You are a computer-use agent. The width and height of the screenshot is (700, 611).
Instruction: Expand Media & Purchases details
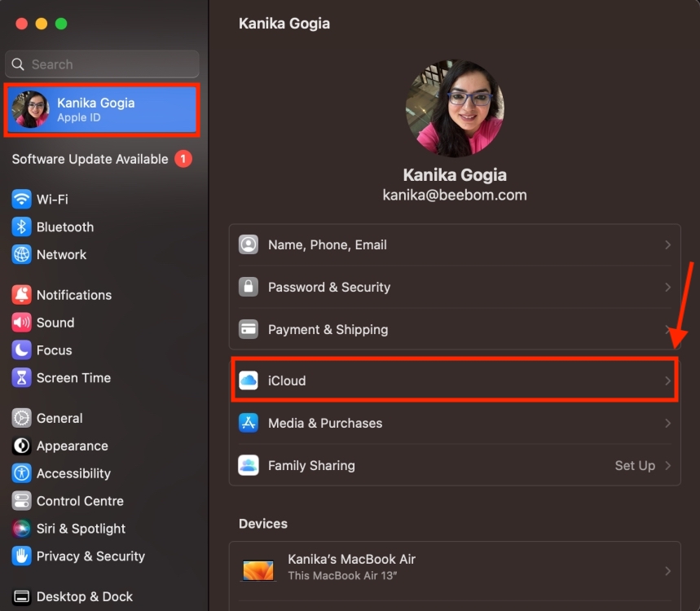pyautogui.click(x=454, y=423)
